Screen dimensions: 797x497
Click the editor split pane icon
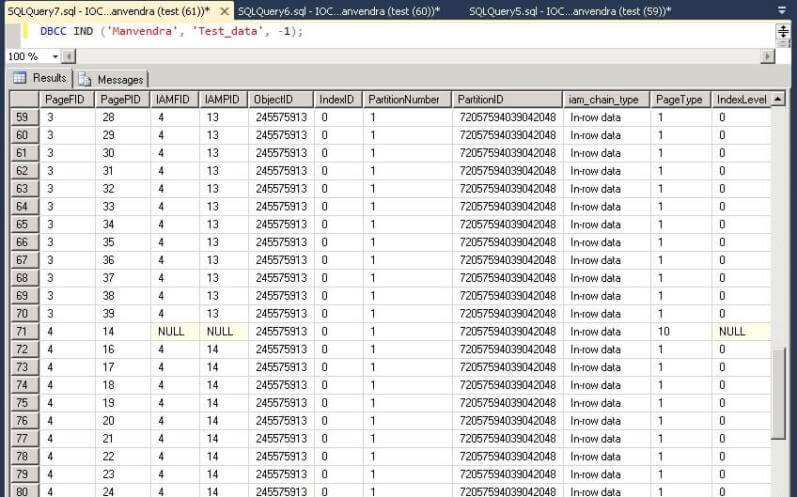(783, 31)
